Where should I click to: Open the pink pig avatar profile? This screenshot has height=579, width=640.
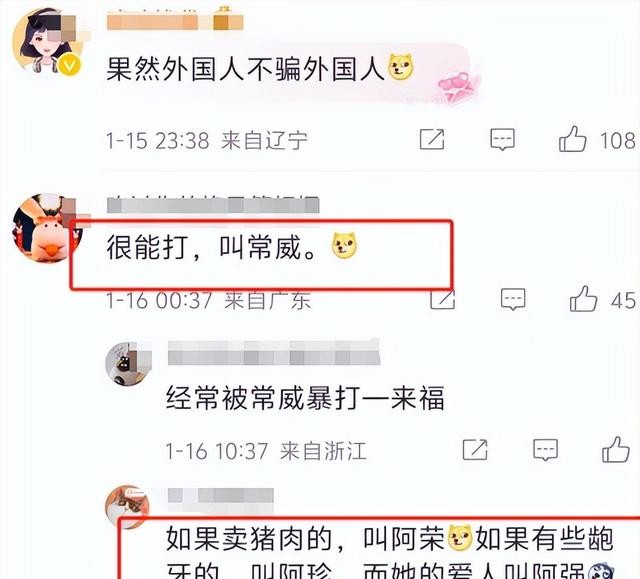tap(47, 228)
